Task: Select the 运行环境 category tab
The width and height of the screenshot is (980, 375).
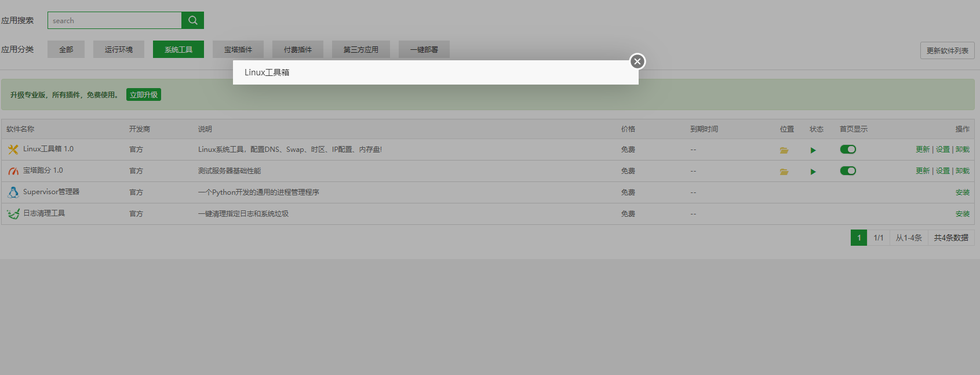Action: (x=119, y=49)
